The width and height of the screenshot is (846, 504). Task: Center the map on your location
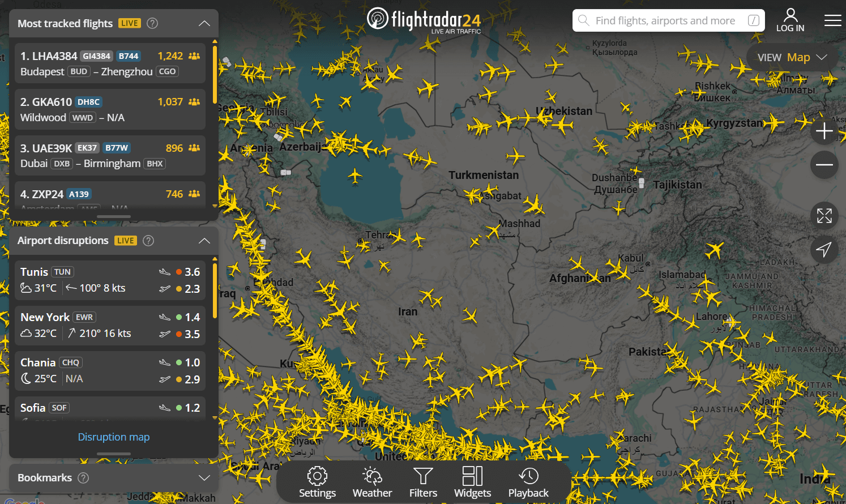pyautogui.click(x=824, y=249)
